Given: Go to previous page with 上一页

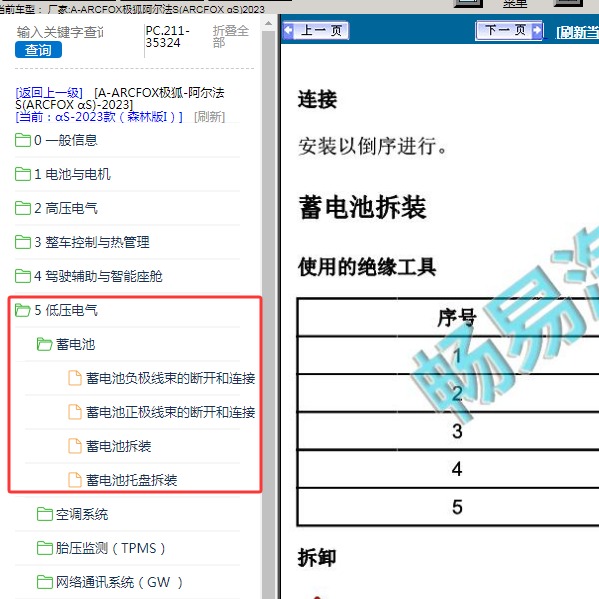Looking at the screenshot, I should tap(316, 30).
